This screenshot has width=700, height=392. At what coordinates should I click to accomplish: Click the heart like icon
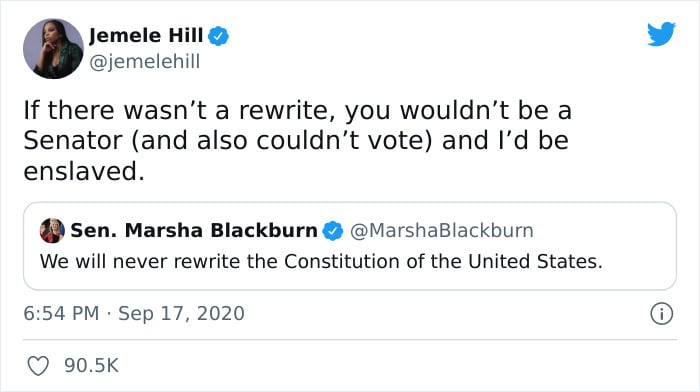point(38,366)
